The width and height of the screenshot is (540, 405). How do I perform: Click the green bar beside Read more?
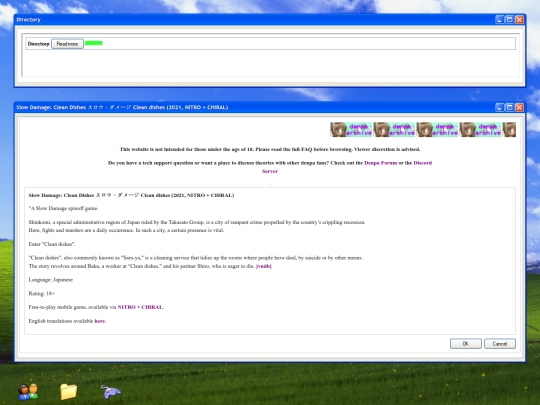[x=94, y=43]
